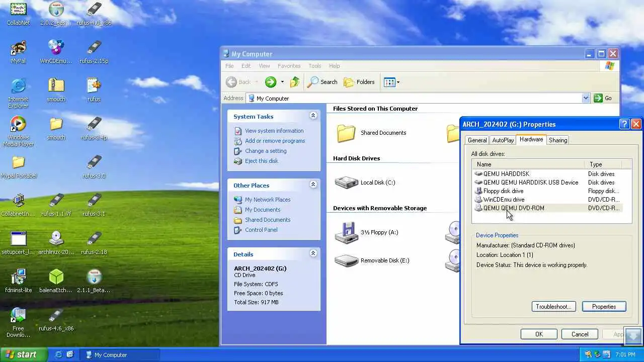Select the setupcert desktop icon
This screenshot has width=644, height=362.
pyautogui.click(x=18, y=243)
